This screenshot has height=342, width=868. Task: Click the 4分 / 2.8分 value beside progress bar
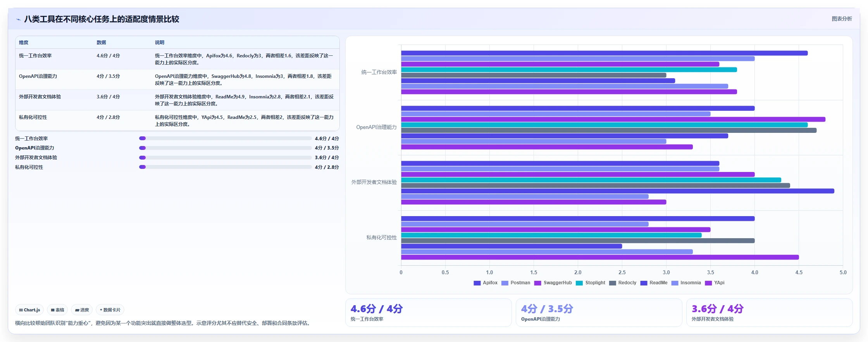327,167
